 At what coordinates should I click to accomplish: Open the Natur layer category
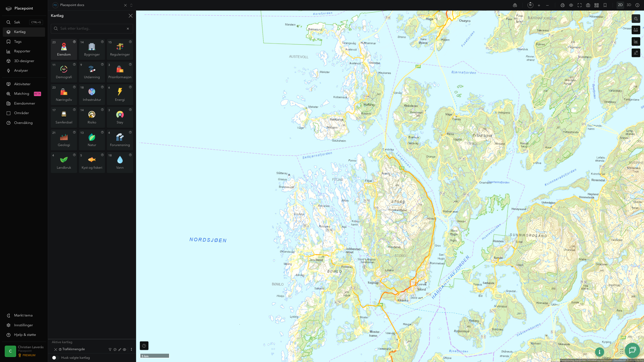click(x=92, y=140)
